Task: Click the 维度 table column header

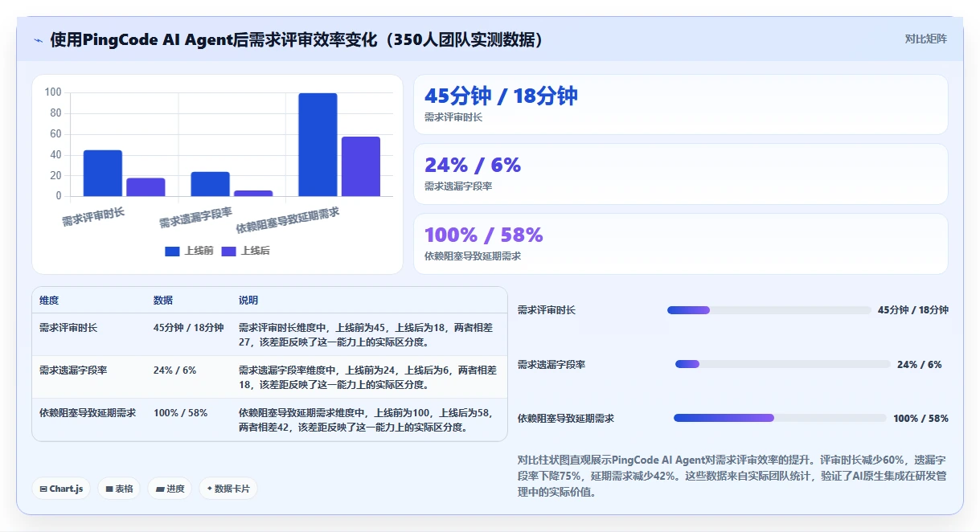Action: click(x=49, y=301)
